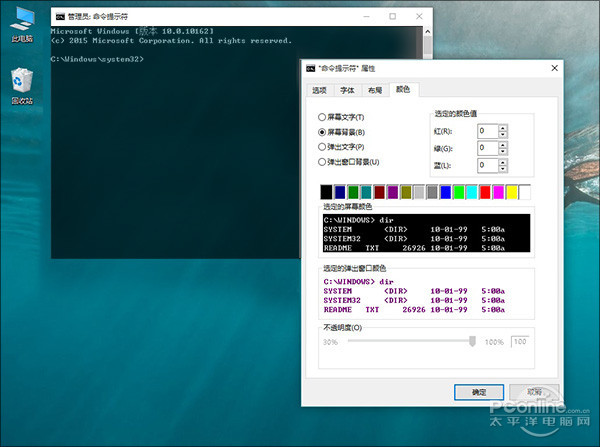Increase the 蓝(L) value with up arrow
Viewport: 600px width, 447px height.
tap(503, 162)
